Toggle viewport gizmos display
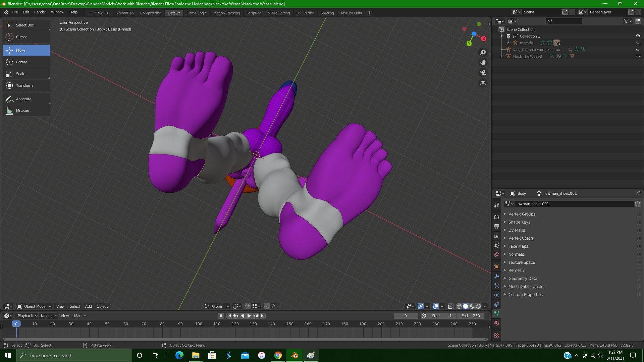Viewport: 644px width, 362px height. pos(421,306)
